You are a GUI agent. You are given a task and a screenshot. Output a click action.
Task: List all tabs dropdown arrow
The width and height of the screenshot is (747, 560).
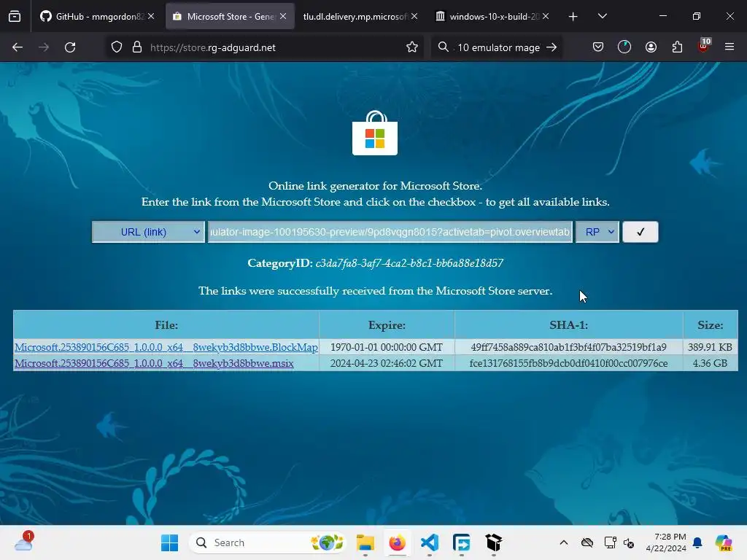[x=602, y=16]
